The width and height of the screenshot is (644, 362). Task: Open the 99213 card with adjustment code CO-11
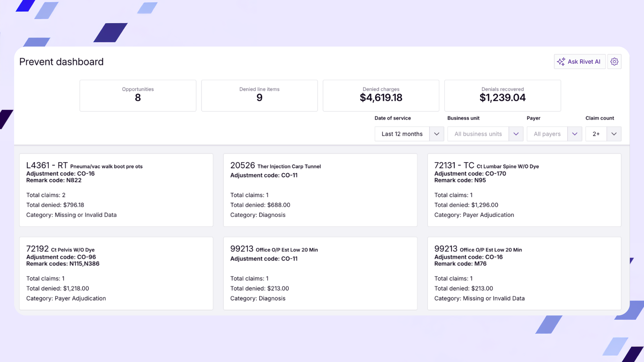point(320,274)
